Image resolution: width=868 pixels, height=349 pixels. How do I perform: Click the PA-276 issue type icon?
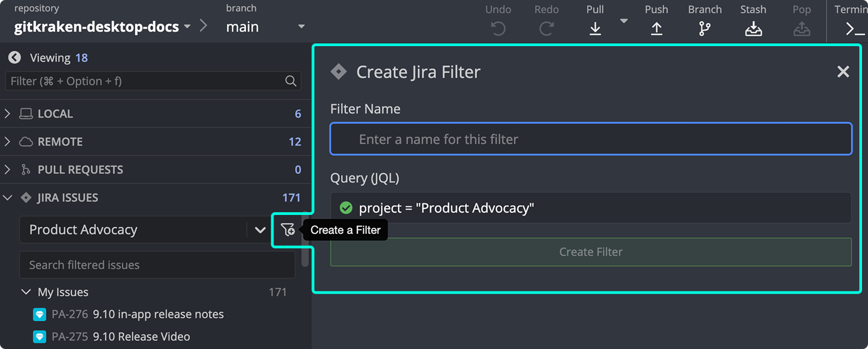point(40,314)
